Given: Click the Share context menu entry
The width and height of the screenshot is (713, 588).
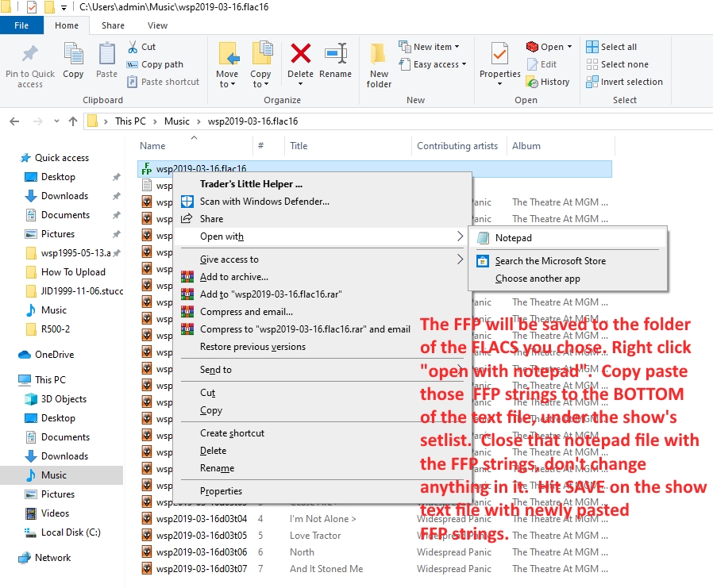Looking at the screenshot, I should pos(211,219).
